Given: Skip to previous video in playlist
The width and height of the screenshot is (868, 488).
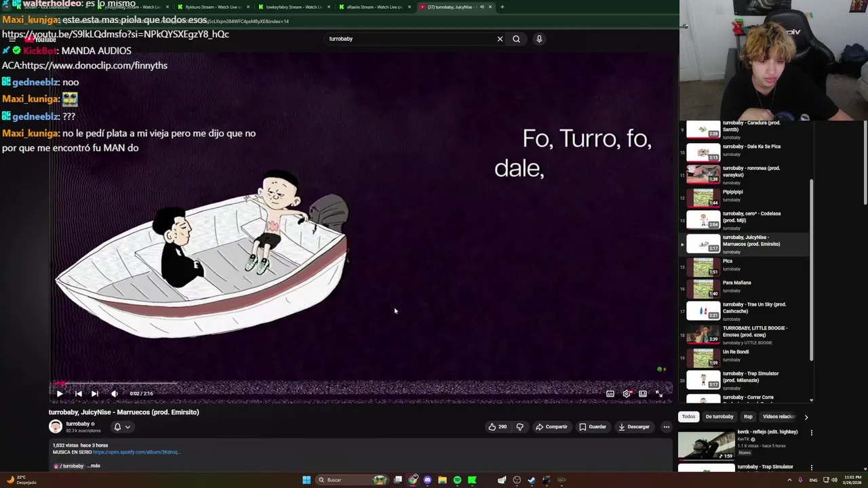Looking at the screenshot, I should pyautogui.click(x=79, y=393).
